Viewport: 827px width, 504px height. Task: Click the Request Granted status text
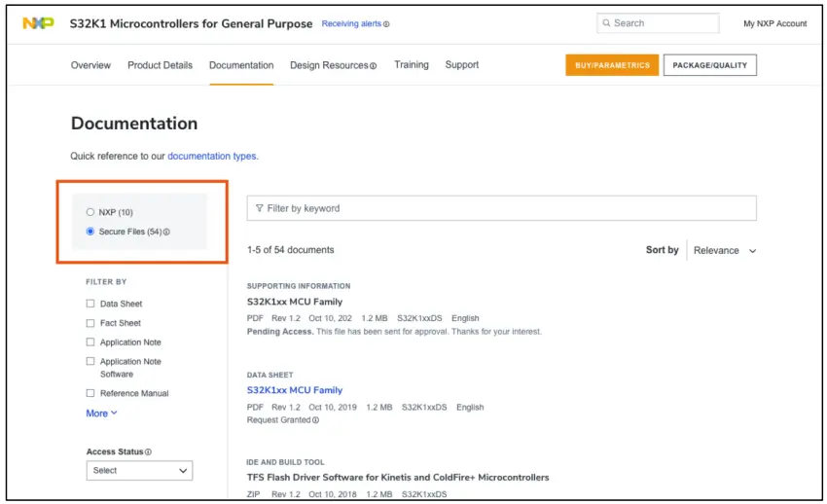[x=278, y=420]
